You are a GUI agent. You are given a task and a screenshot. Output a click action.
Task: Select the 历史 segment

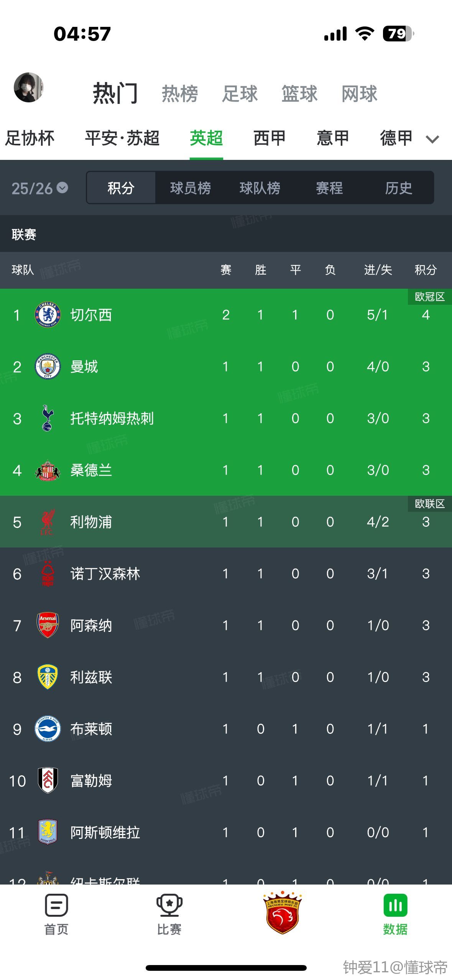[399, 188]
